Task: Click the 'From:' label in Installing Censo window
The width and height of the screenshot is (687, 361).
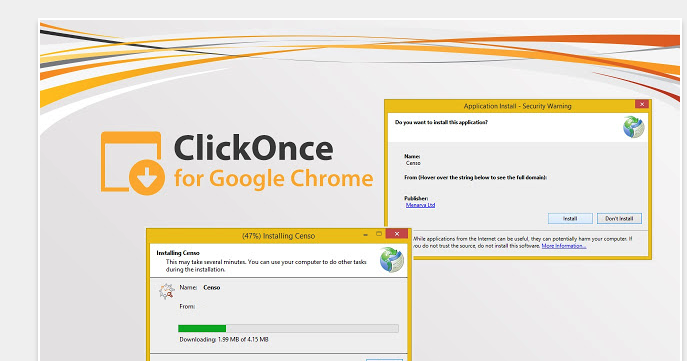Action: point(187,307)
